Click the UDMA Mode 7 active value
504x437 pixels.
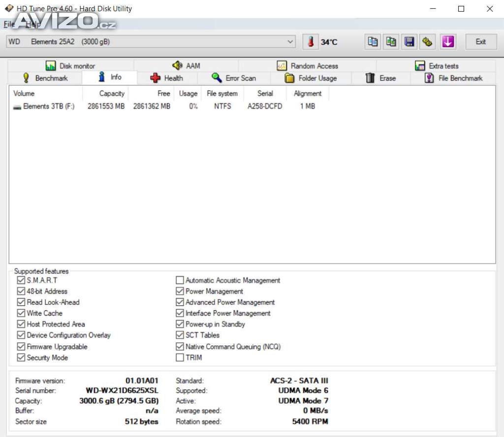click(303, 401)
